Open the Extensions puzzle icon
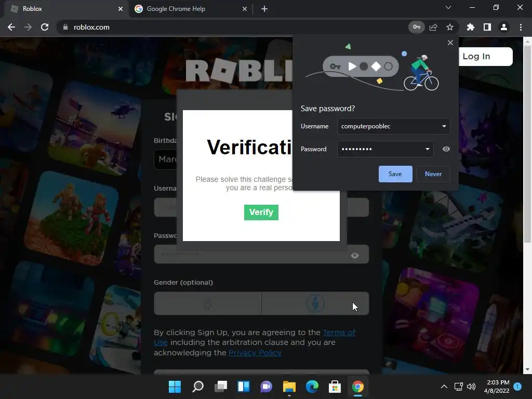Viewport: 532px width, 399px height. coord(470,27)
